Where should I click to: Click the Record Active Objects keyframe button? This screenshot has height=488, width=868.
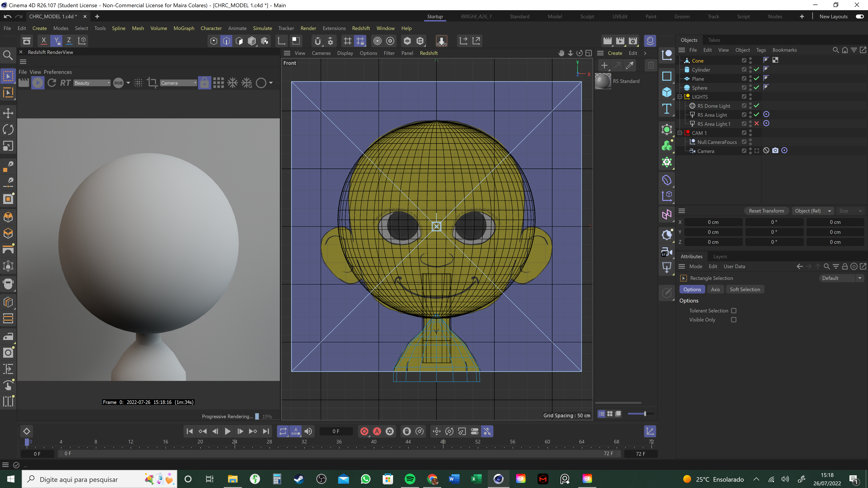(364, 432)
